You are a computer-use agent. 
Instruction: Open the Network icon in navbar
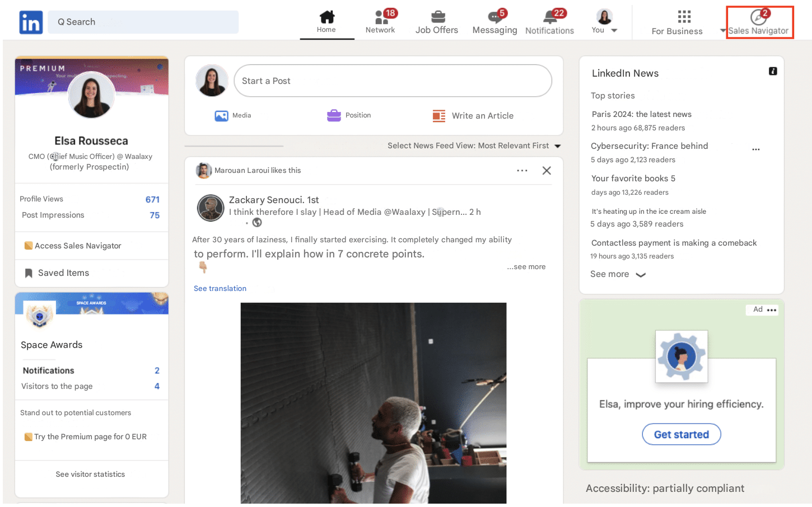pos(381,17)
